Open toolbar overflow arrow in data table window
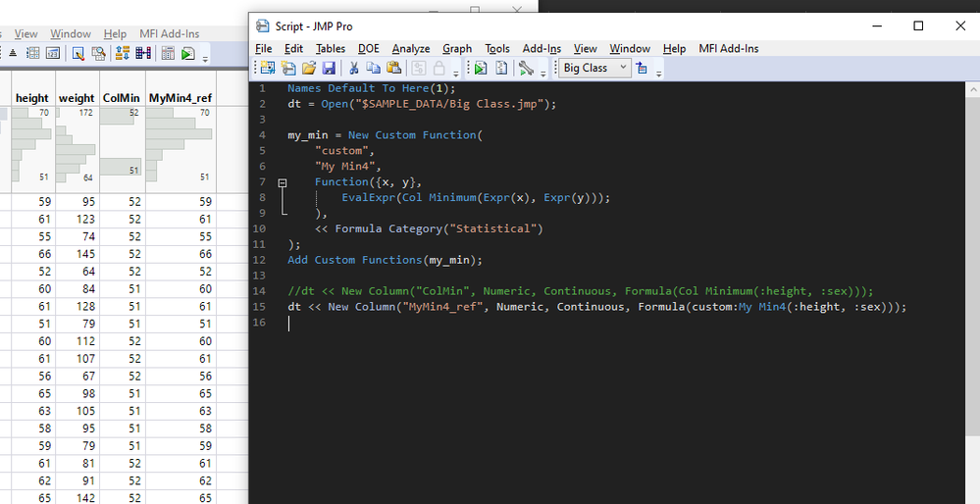 point(205,60)
